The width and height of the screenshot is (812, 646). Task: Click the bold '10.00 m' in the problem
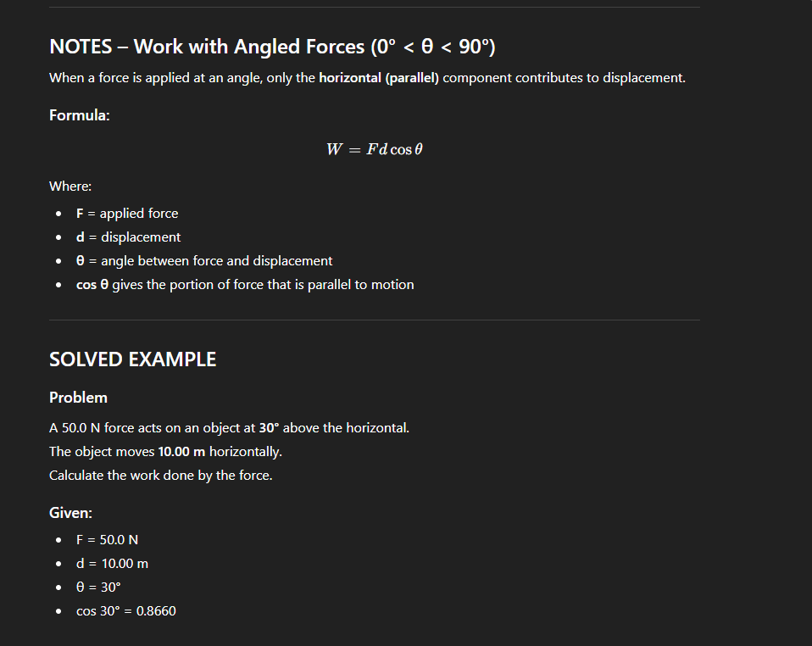[x=181, y=452]
